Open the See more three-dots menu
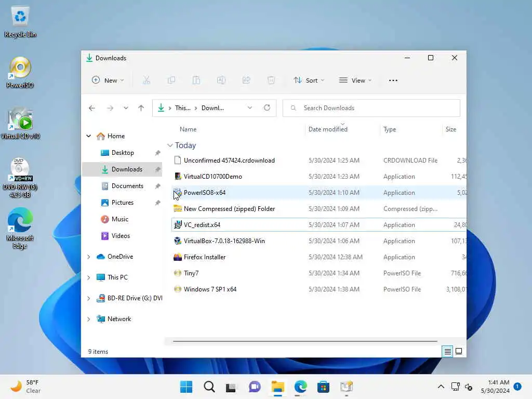The height and width of the screenshot is (399, 532). [393, 81]
